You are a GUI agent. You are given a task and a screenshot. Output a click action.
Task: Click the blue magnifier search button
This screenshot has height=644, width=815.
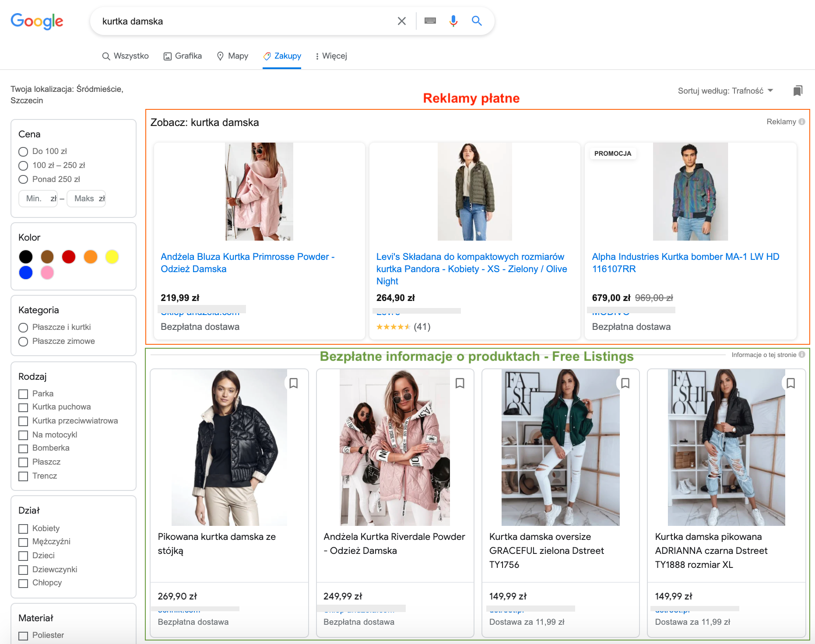(x=477, y=21)
